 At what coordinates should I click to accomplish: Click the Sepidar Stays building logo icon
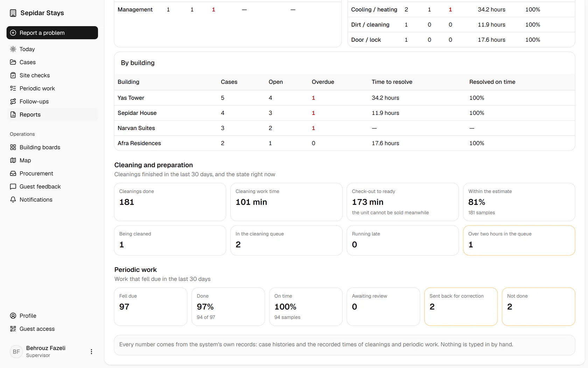click(13, 13)
